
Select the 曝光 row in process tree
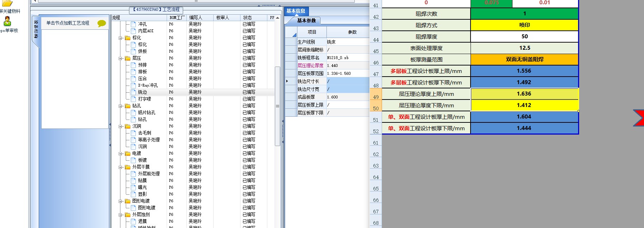click(193, 187)
